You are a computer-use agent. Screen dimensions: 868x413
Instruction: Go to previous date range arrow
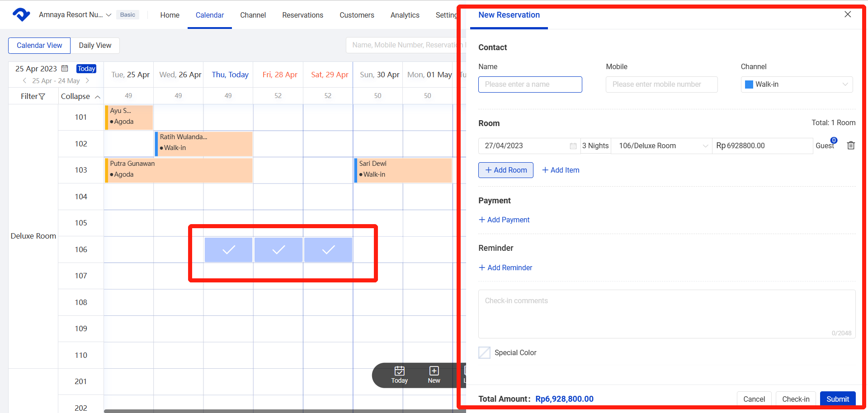[24, 81]
